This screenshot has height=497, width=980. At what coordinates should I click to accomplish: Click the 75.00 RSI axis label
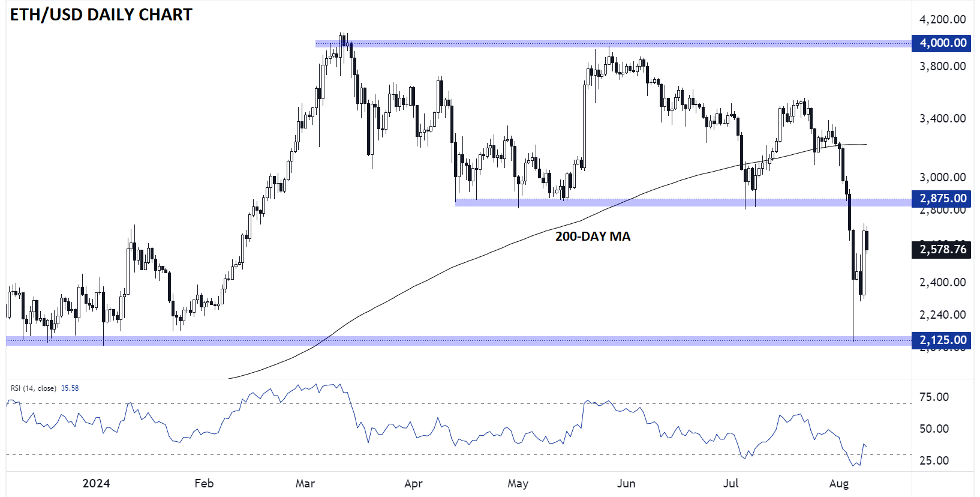click(x=934, y=397)
